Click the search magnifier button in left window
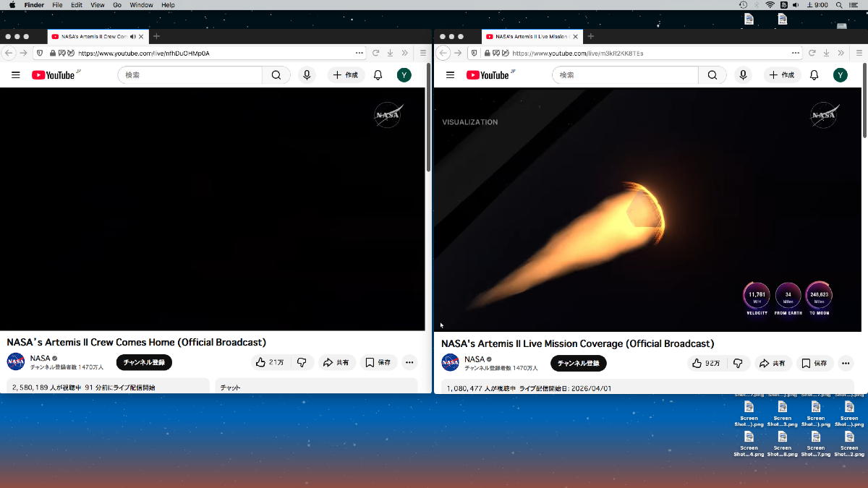This screenshot has height=488, width=868. [276, 75]
